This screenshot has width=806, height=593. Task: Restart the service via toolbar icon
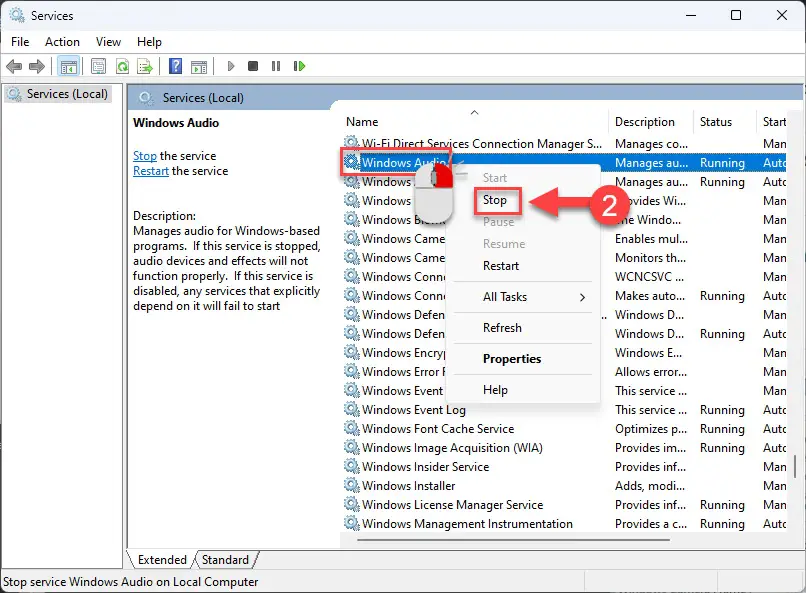pyautogui.click(x=300, y=66)
